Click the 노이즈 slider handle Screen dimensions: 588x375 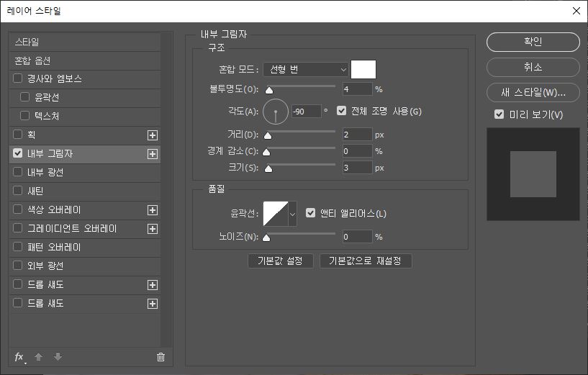[x=266, y=238]
